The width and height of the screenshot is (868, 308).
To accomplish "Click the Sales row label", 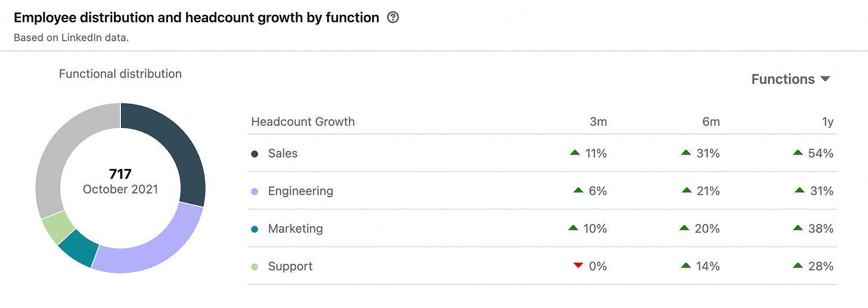I will point(283,153).
